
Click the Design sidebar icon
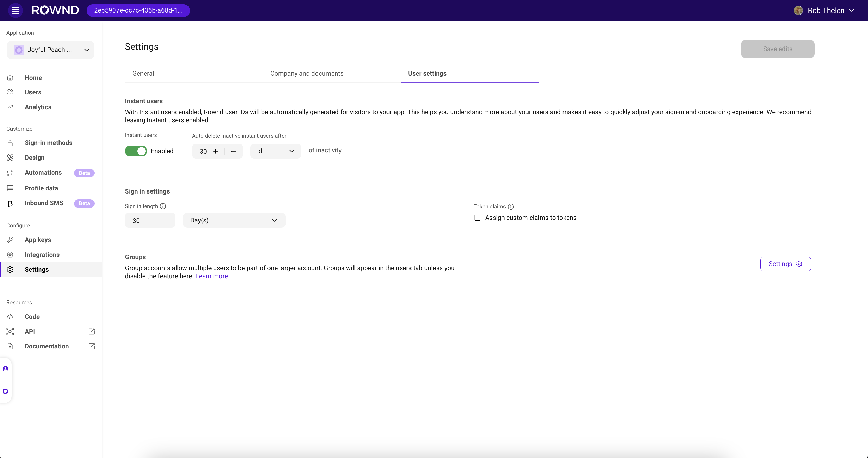(x=10, y=158)
